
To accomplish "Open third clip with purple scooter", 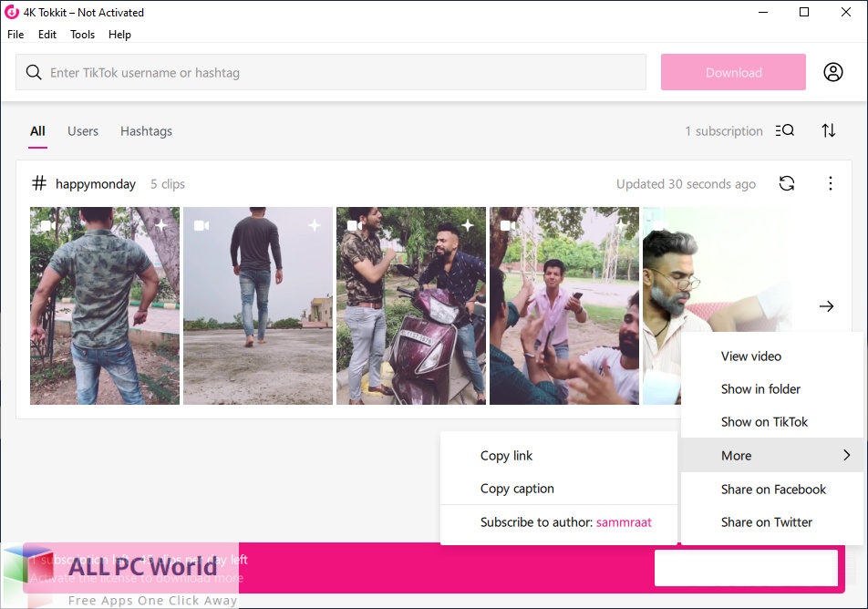I will pos(411,305).
